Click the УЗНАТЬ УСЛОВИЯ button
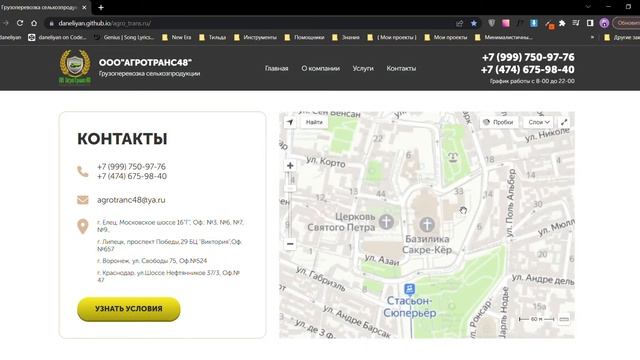Screen dimensions: 640x360 tap(129, 309)
